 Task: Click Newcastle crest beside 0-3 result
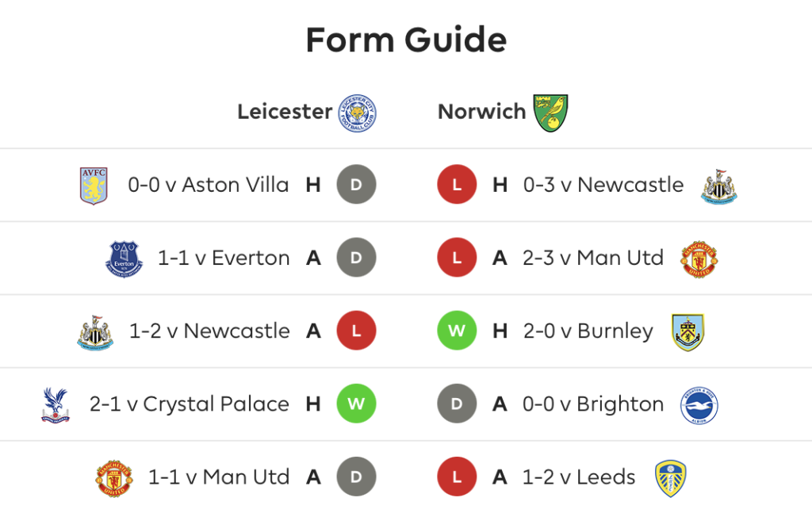[718, 186]
